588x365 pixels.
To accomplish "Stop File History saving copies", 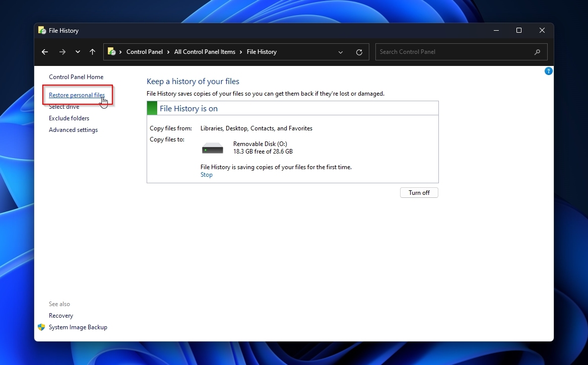I will pyautogui.click(x=206, y=174).
